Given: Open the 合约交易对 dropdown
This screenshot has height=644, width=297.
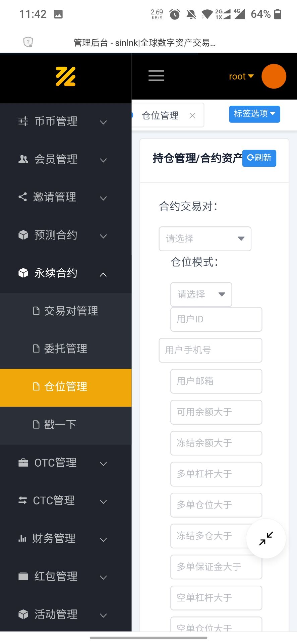Looking at the screenshot, I should tap(205, 239).
